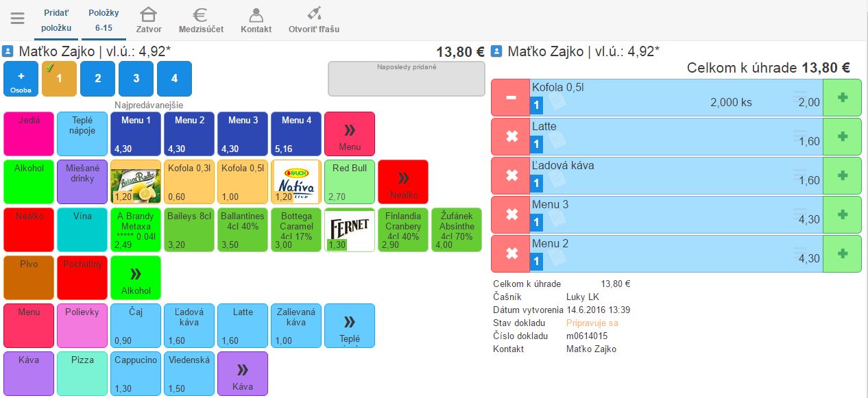Add a new person with Osoba button
Image resolution: width=868 pixels, height=398 pixels.
coord(21,79)
